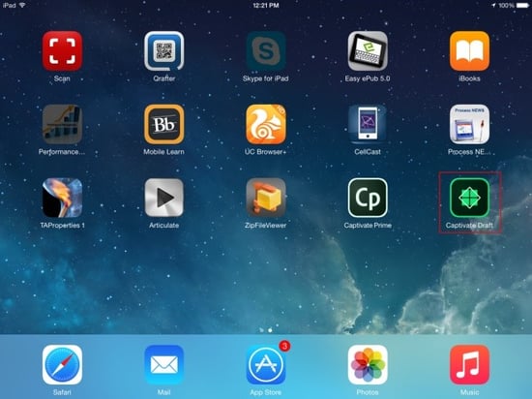Open Safari from the dock
Viewport: 532px width, 399px height.
pyautogui.click(x=62, y=365)
